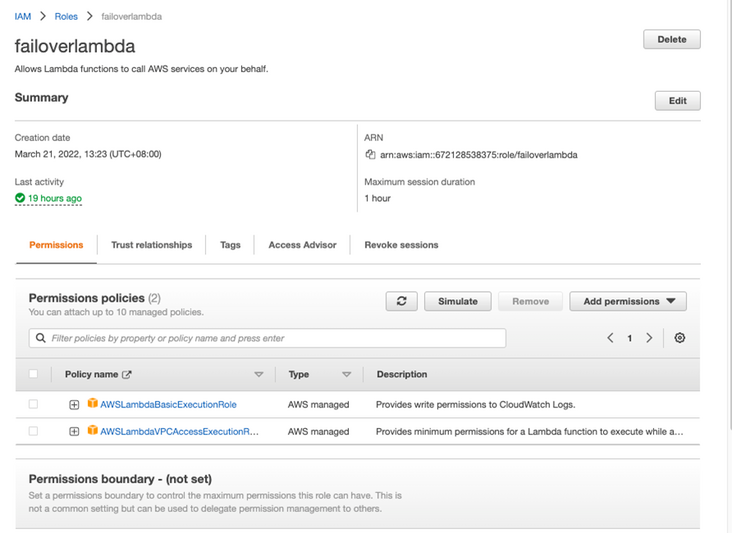The height and width of the screenshot is (533, 732).
Task: Click the failoverlambda breadcrumb text
Action: pos(132,16)
